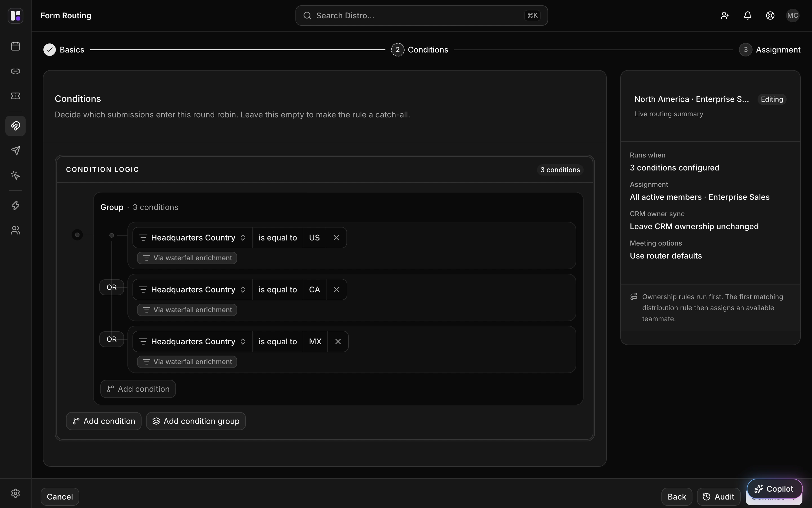812x508 pixels.
Task: Click the Search Distro input field
Action: (422, 16)
